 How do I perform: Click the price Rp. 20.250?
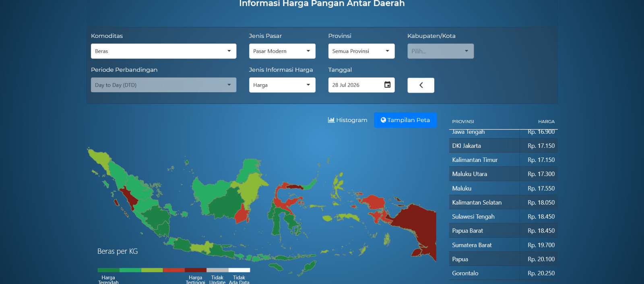tap(541, 273)
